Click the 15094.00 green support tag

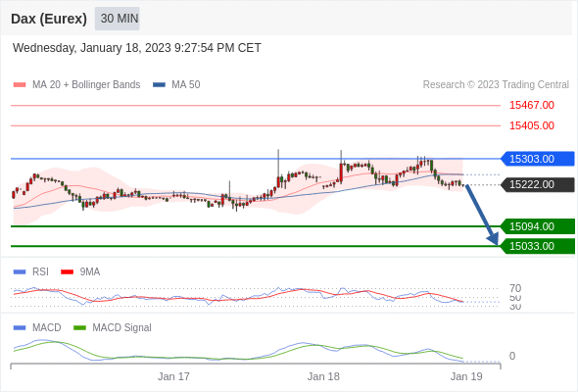click(x=538, y=226)
